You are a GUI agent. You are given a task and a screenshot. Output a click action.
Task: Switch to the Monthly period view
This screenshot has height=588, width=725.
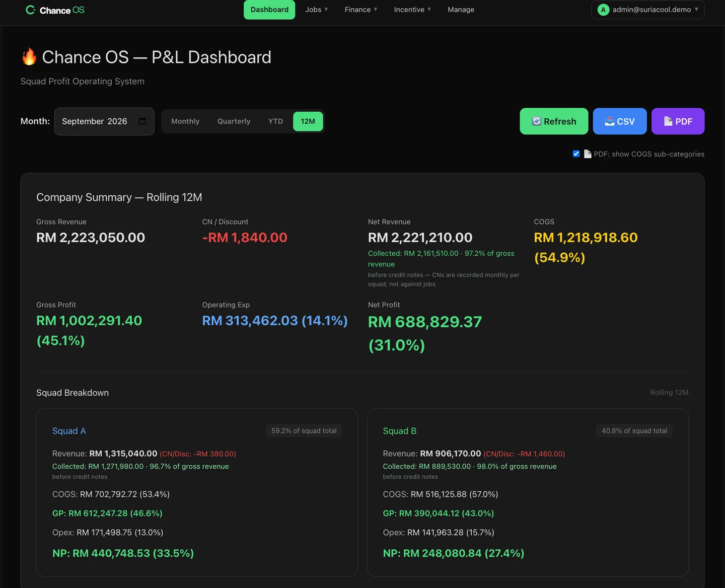(x=185, y=121)
